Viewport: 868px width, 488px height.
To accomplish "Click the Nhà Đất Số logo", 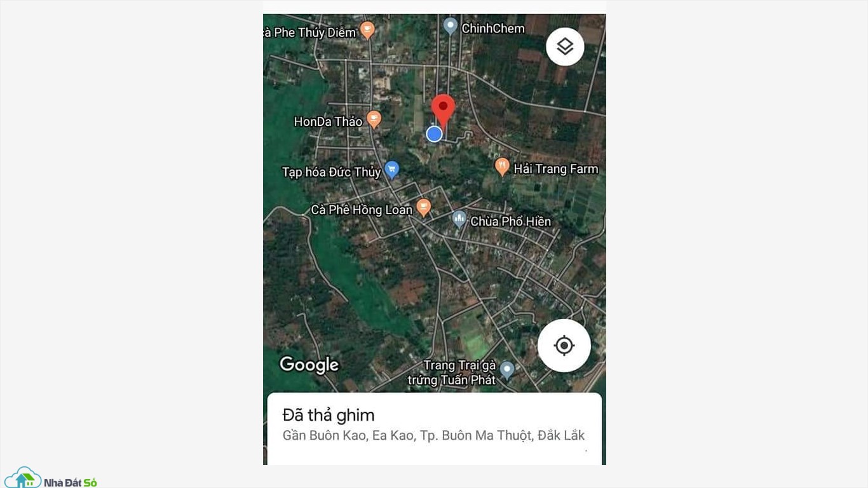I will pyautogui.click(x=50, y=478).
